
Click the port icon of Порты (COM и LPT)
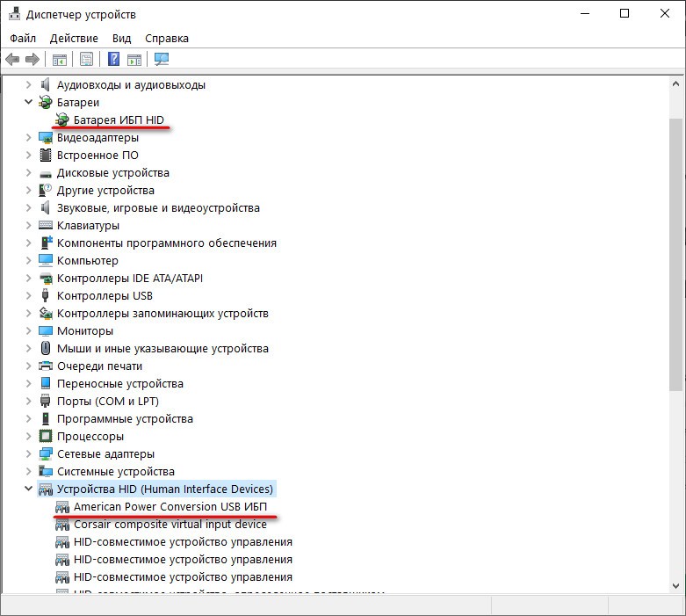[45, 401]
